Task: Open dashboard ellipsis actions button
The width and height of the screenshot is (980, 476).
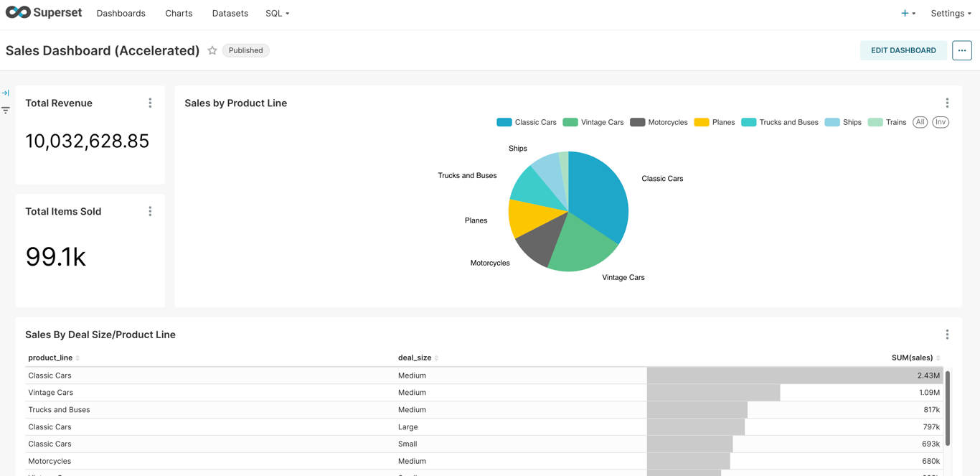Action: coord(962,50)
